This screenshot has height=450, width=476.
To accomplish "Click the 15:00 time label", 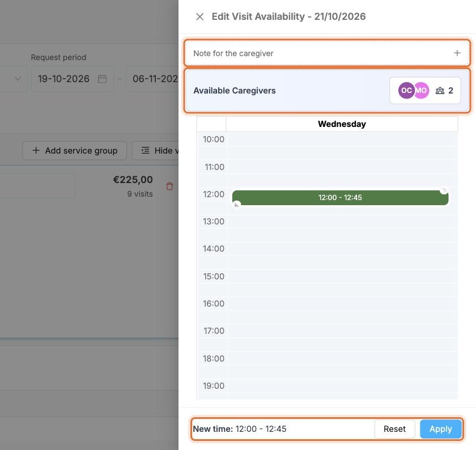I will [x=214, y=277].
